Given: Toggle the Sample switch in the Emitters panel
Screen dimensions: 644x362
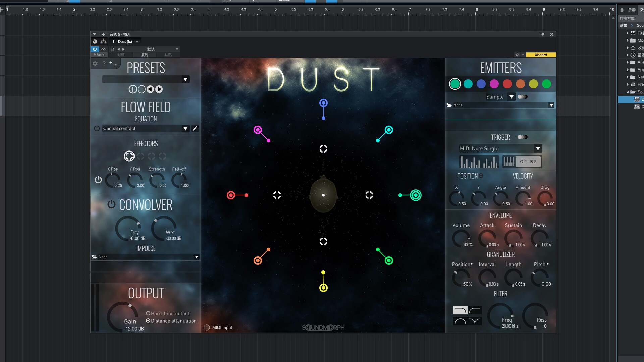Looking at the screenshot, I should (522, 97).
